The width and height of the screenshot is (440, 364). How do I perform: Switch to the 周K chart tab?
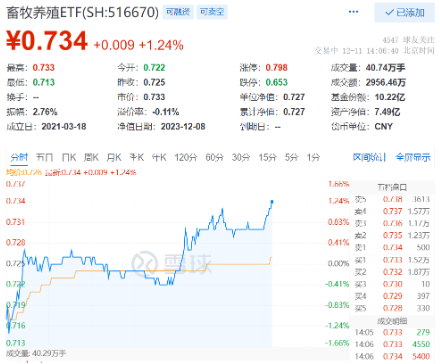click(x=91, y=157)
